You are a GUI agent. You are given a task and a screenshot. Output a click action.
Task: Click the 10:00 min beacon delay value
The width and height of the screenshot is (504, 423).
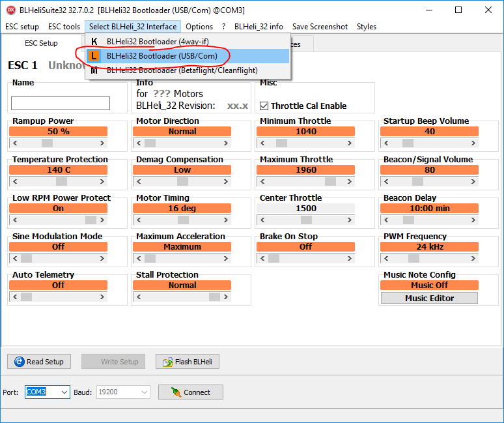pos(429,209)
